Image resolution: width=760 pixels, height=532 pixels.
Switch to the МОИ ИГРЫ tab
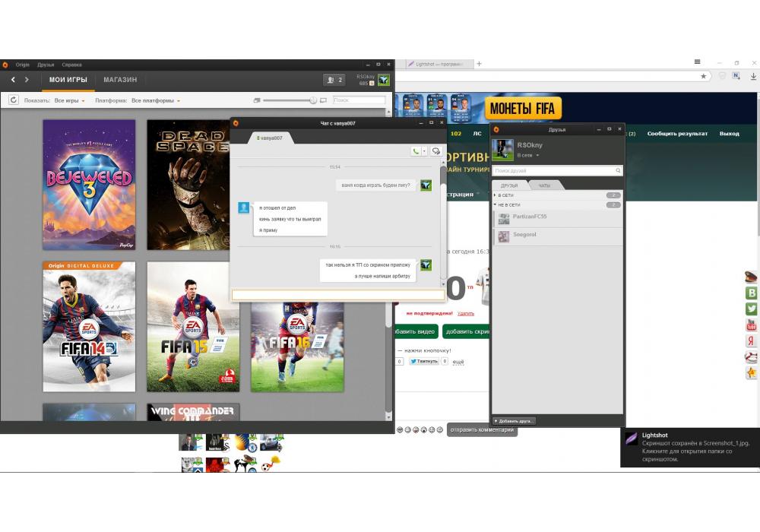pyautogui.click(x=68, y=80)
